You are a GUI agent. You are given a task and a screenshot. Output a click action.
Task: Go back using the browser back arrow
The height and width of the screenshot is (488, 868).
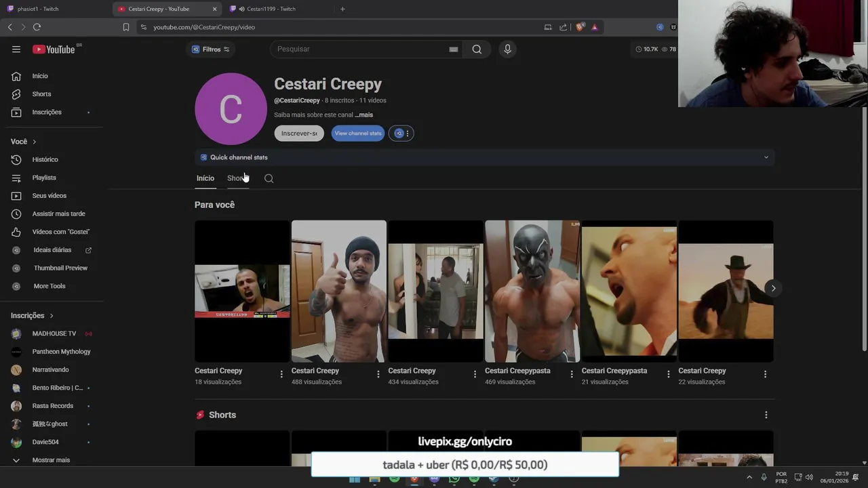9,27
